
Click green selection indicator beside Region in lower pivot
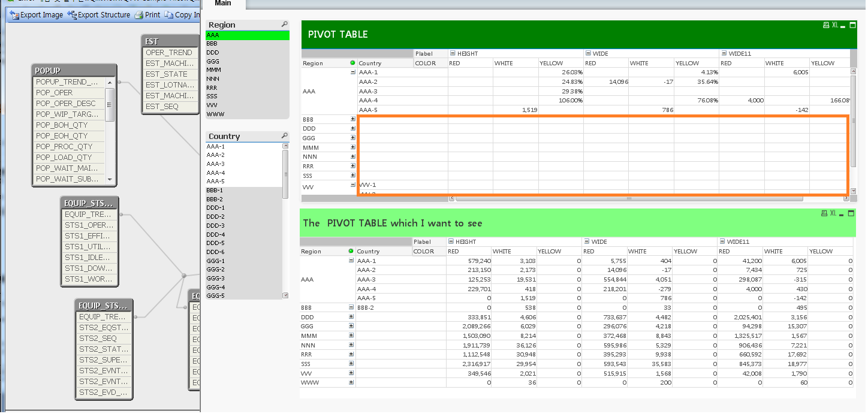pos(351,251)
